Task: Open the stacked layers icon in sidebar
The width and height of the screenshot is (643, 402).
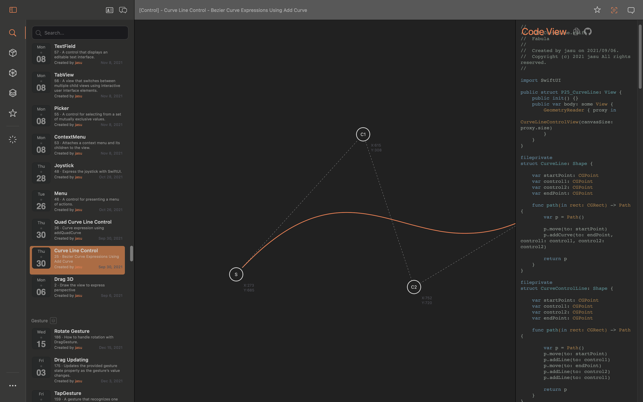Action: pos(13,93)
